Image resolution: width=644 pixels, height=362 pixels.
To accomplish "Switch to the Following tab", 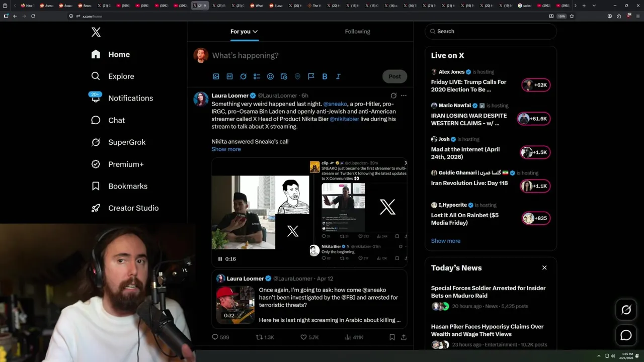I will (357, 32).
